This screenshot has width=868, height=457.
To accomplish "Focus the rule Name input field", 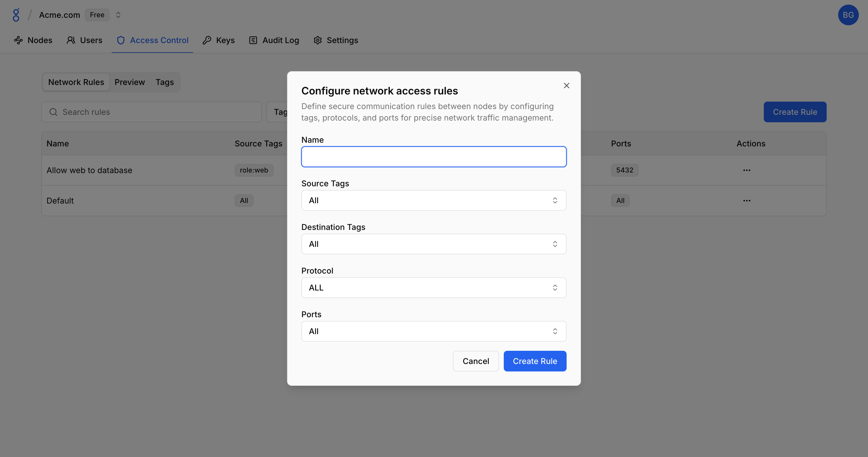I will pyautogui.click(x=434, y=157).
